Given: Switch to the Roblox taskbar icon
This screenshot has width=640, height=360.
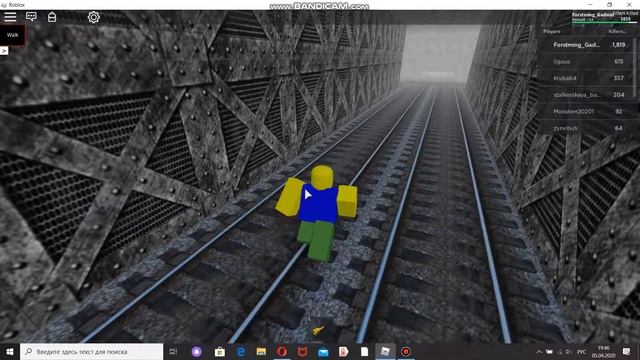Looking at the screenshot, I should 385,351.
